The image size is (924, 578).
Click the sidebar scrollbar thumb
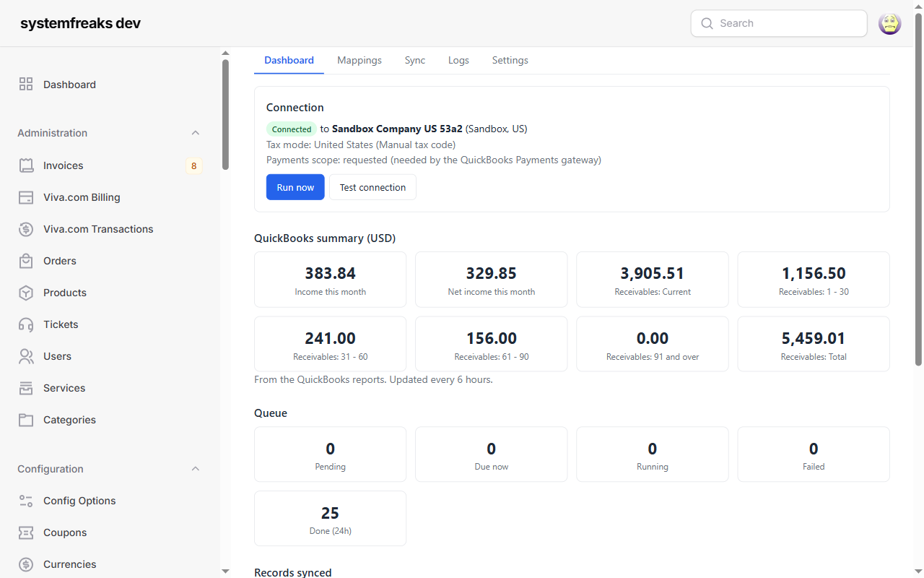pyautogui.click(x=225, y=114)
